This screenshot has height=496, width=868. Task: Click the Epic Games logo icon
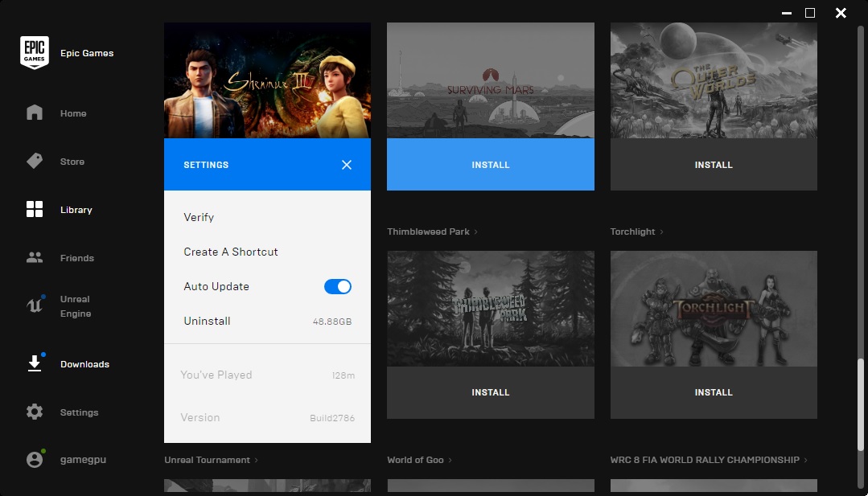[35, 52]
